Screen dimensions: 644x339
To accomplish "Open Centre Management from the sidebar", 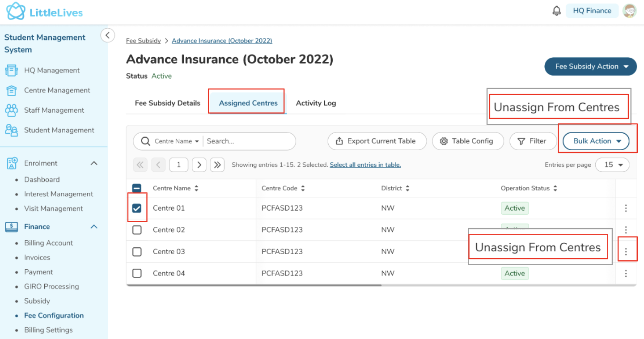I will pyautogui.click(x=57, y=90).
